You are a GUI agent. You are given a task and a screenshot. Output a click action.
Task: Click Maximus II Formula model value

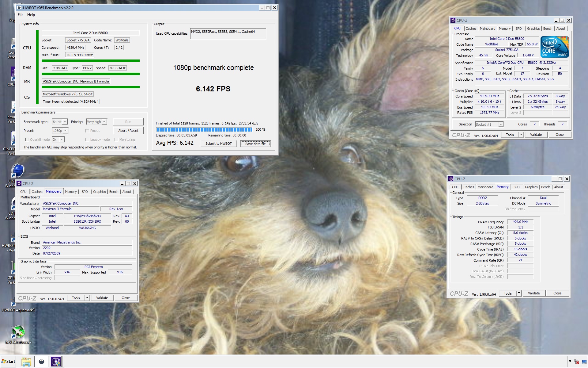pos(71,209)
